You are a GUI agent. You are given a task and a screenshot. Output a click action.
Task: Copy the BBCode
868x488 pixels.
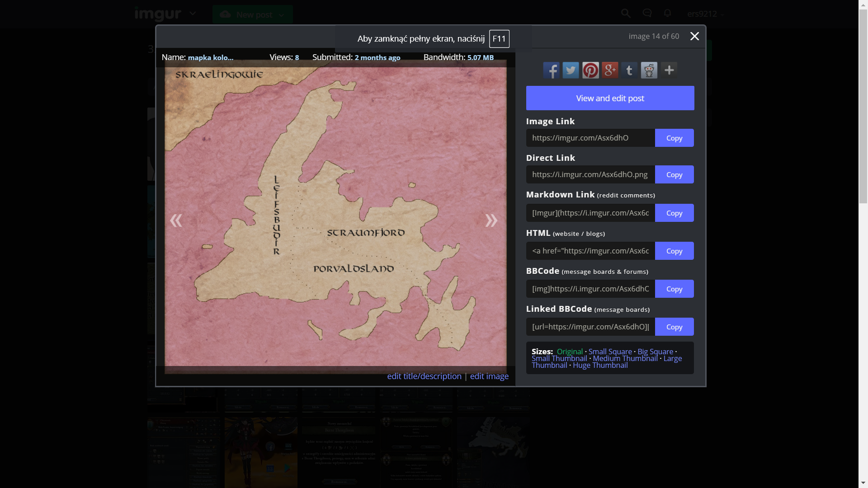point(674,289)
